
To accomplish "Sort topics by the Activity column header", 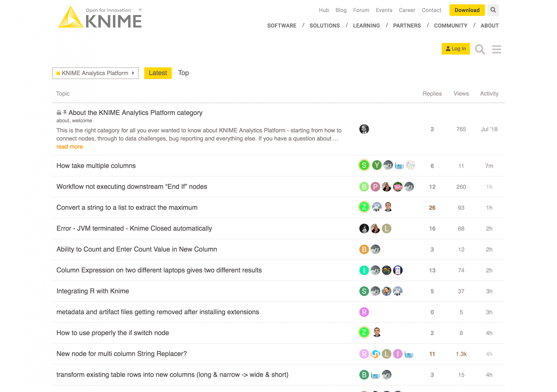I will [x=489, y=94].
